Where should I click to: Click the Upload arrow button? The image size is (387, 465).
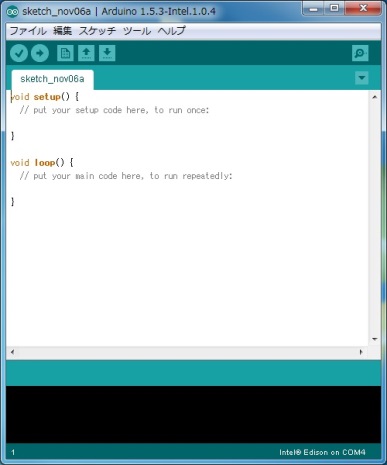(x=40, y=53)
